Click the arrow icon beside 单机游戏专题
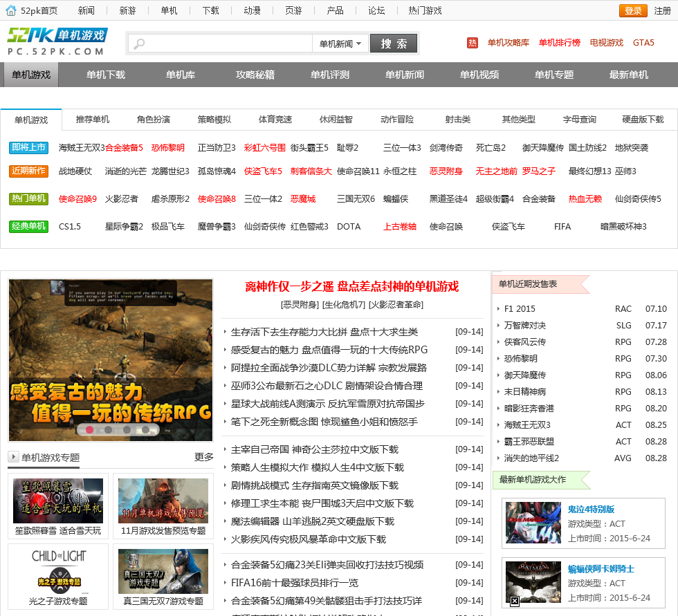 click(x=13, y=456)
